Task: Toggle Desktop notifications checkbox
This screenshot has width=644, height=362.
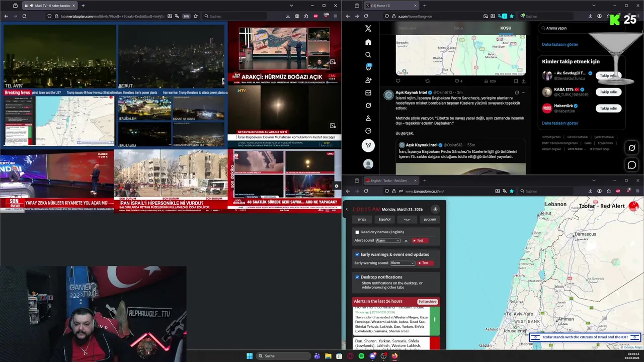Action: [x=357, y=277]
